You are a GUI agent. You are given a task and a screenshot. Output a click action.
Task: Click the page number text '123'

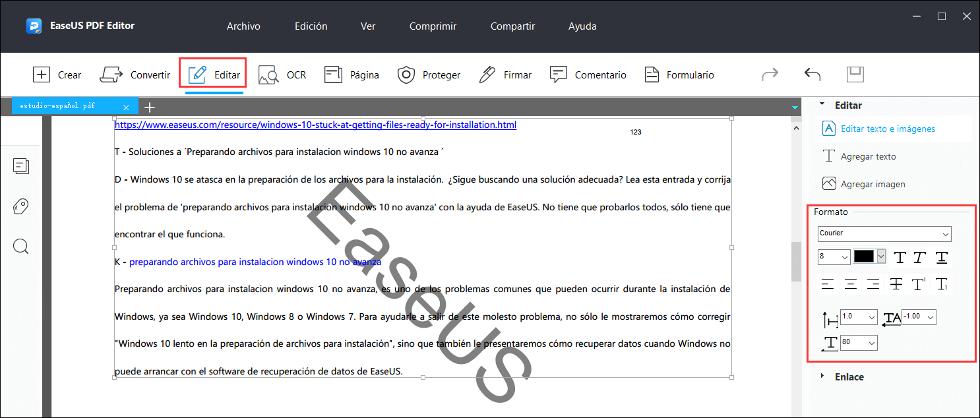(x=636, y=133)
